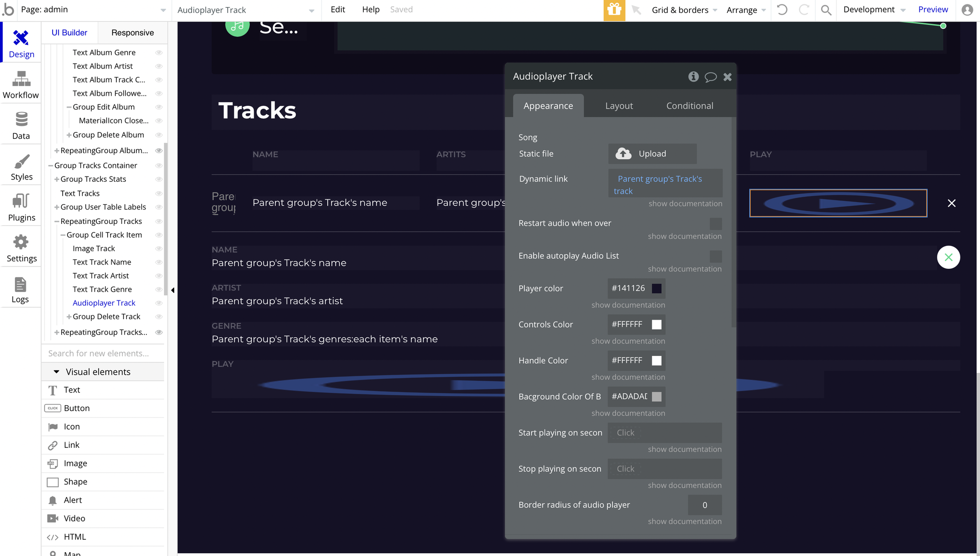Toggle Restart audio when over switch
980x556 pixels.
point(715,222)
